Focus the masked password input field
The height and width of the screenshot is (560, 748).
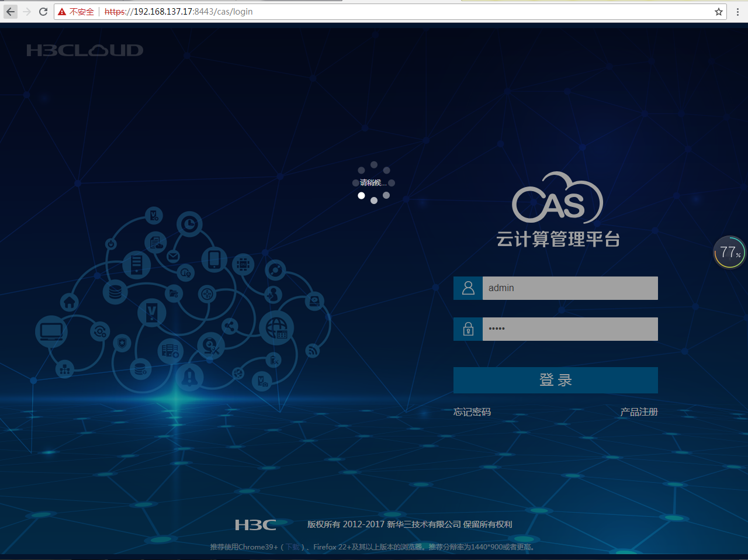[570, 329]
